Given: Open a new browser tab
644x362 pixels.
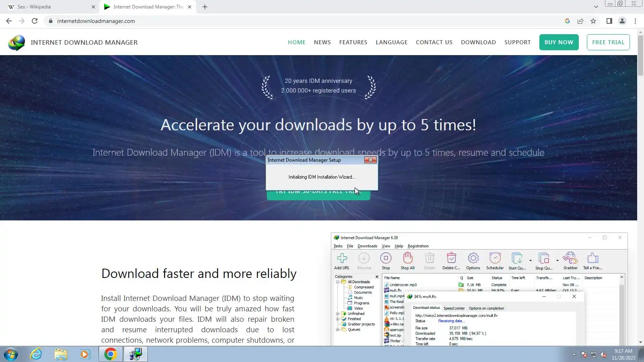Looking at the screenshot, I should coord(205,7).
